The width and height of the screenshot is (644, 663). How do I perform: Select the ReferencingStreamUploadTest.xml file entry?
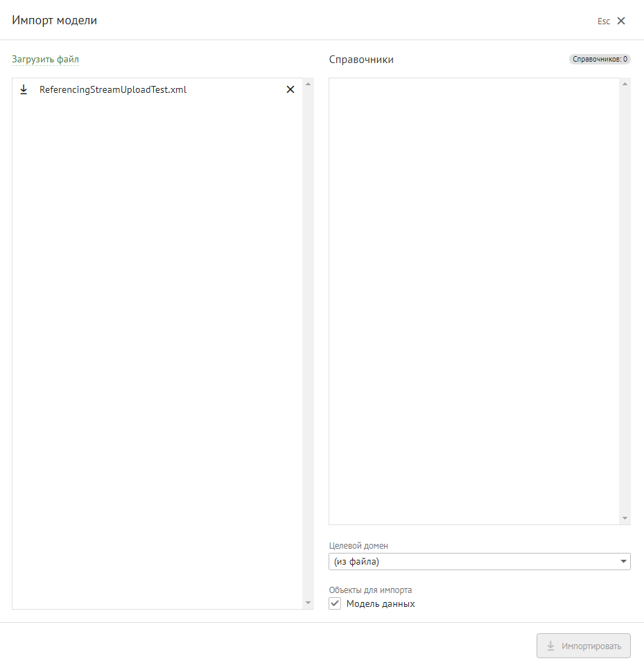112,89
